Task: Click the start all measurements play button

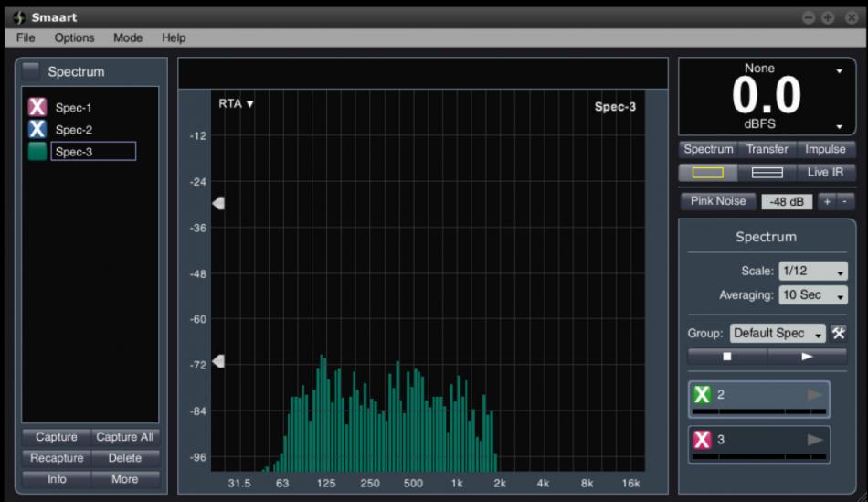Action: click(x=807, y=357)
